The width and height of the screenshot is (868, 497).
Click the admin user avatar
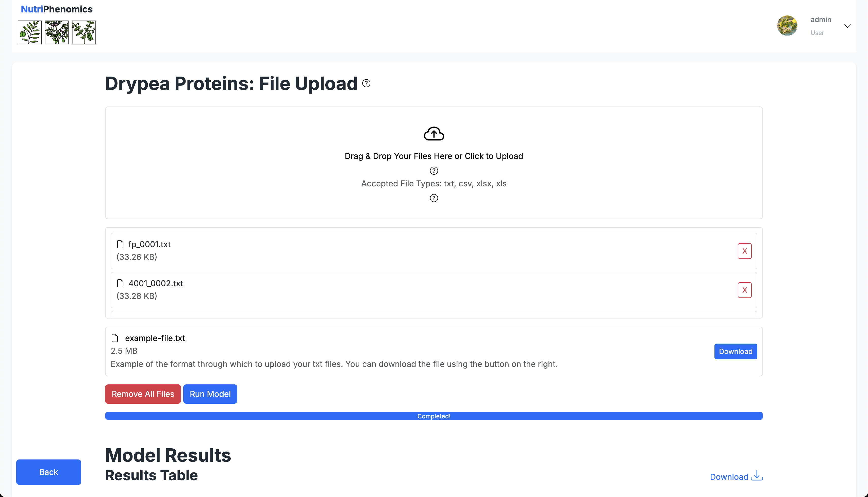coord(787,26)
